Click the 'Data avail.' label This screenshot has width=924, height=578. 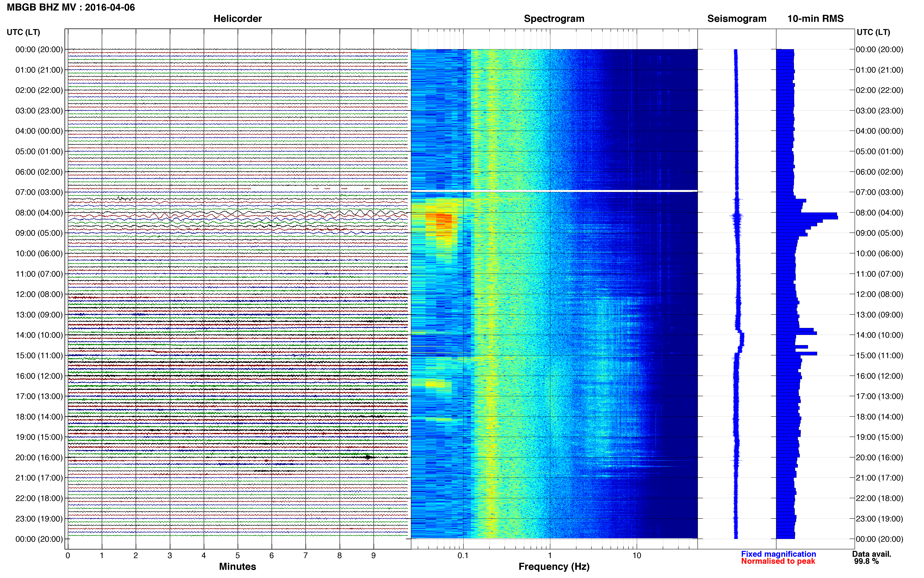click(872, 554)
